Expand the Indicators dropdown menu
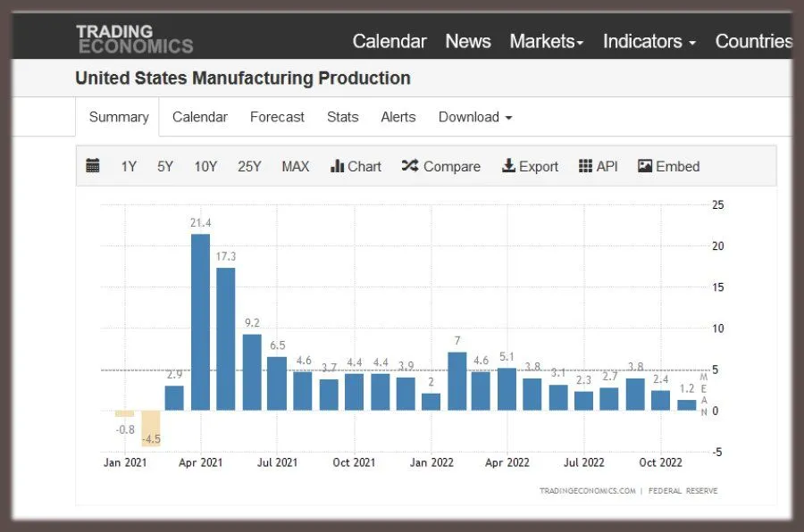 coord(649,41)
